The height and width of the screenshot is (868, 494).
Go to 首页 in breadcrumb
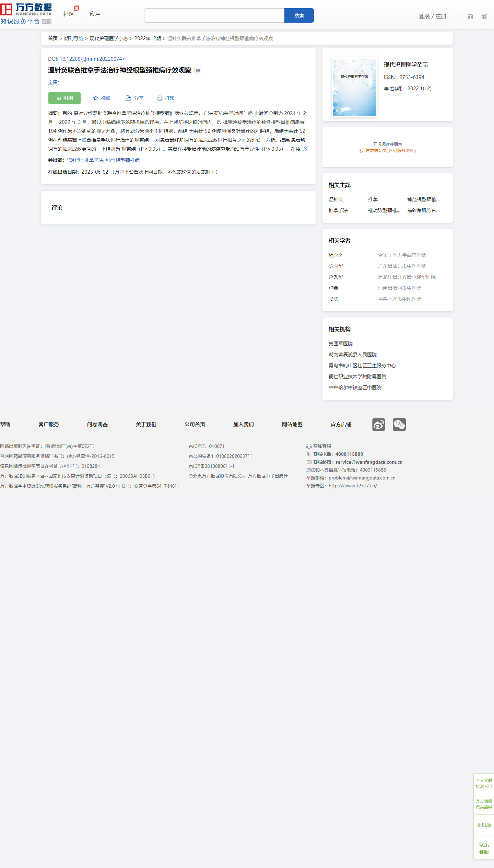(53, 38)
